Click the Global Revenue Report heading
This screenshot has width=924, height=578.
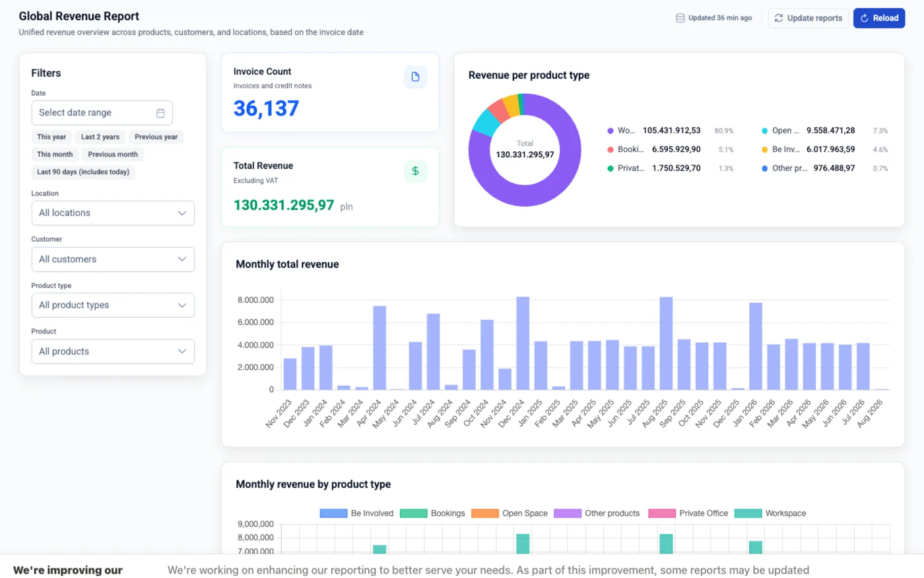coord(79,17)
